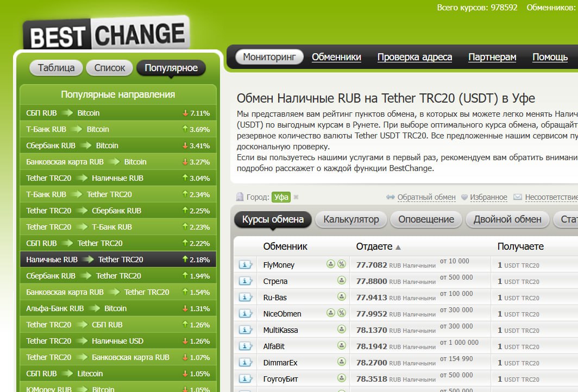The image size is (578, 392).
Task: Open the Ru-Bas exchanger info icon
Action: (245, 297)
